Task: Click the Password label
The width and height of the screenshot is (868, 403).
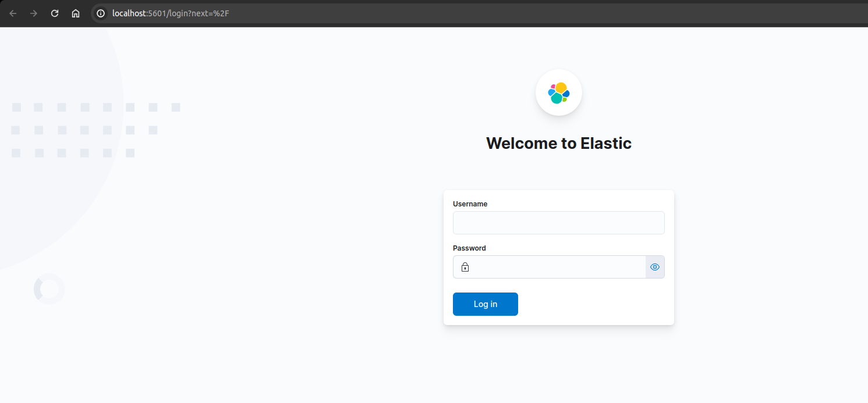Action: click(469, 248)
